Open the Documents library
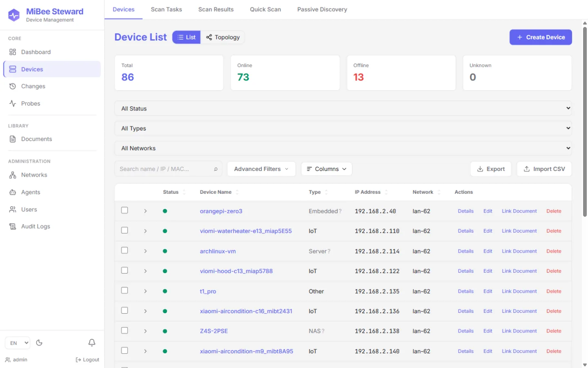The height and width of the screenshot is (368, 588). (52, 139)
